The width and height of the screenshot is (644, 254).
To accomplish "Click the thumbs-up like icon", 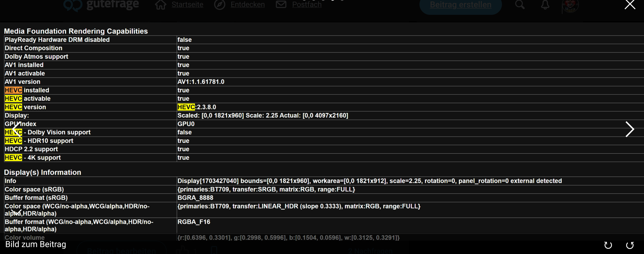I will [x=183, y=250].
